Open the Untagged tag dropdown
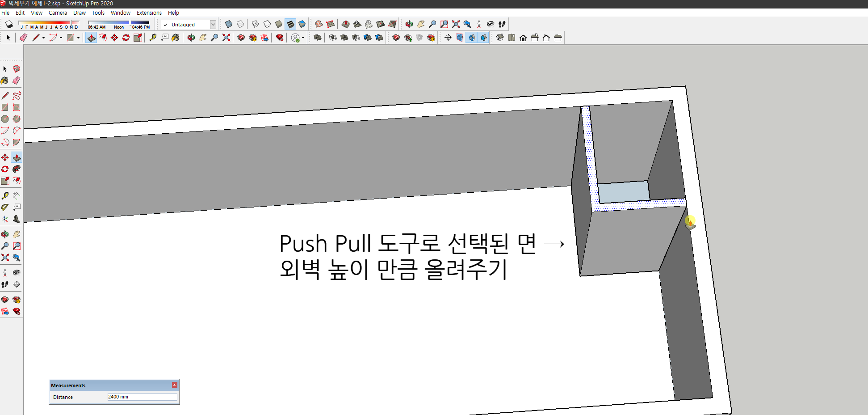 (x=213, y=25)
